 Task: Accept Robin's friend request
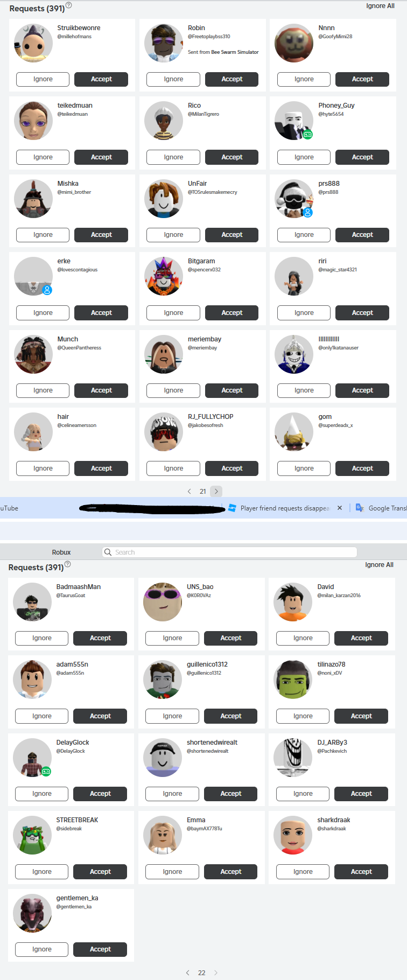232,79
